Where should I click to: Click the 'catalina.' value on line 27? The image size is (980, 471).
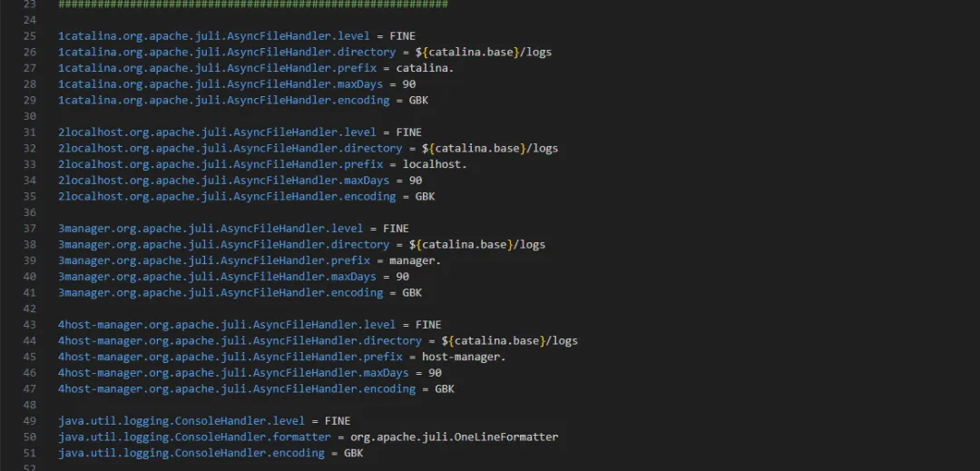[x=425, y=68]
